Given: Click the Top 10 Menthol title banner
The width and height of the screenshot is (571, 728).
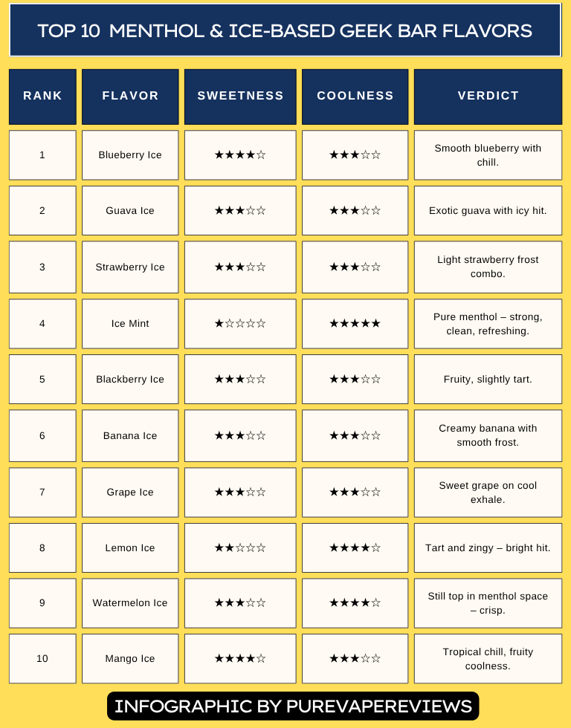Looking at the screenshot, I should (x=285, y=30).
